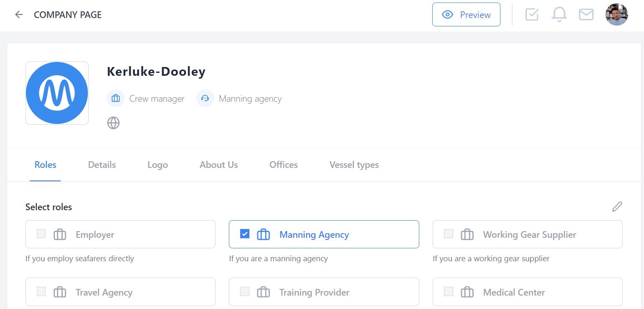Open the user profile avatar
This screenshot has height=309, width=644.
617,15
